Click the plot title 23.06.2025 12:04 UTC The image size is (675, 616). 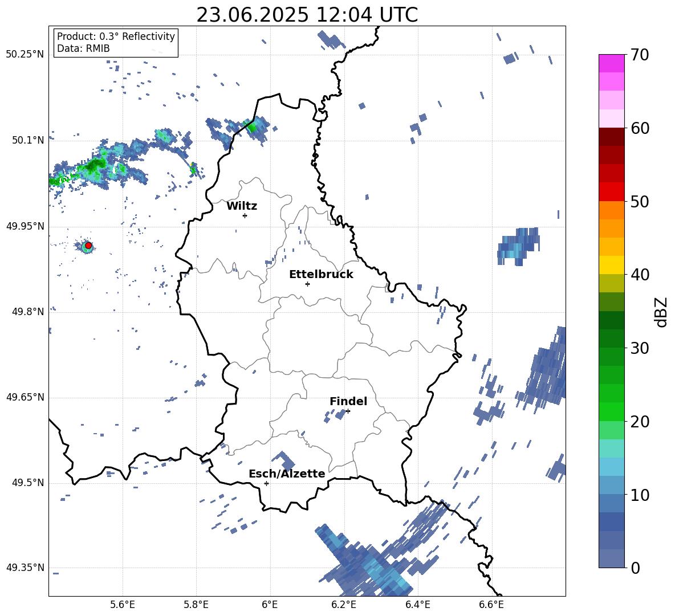click(307, 15)
